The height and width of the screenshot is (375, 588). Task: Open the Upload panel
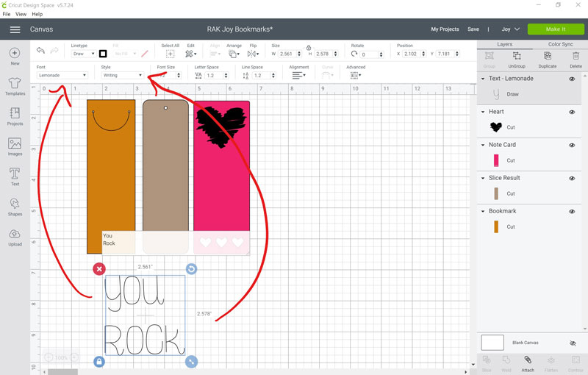pos(15,237)
